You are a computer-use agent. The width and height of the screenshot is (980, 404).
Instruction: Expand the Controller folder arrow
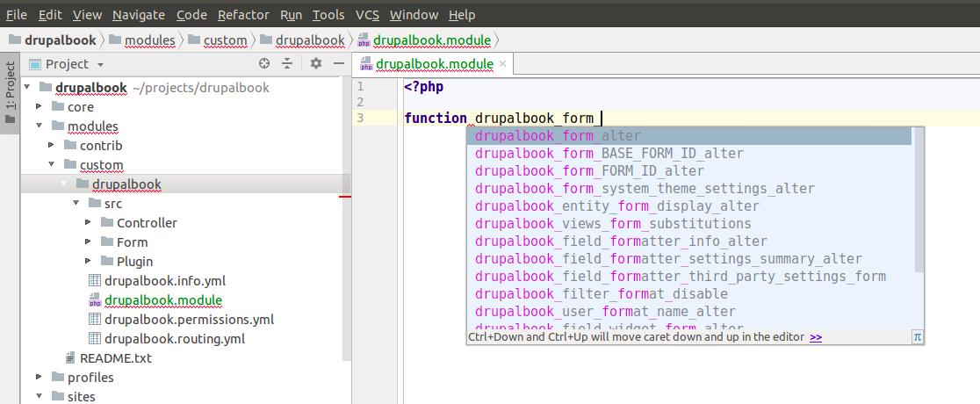click(x=88, y=222)
